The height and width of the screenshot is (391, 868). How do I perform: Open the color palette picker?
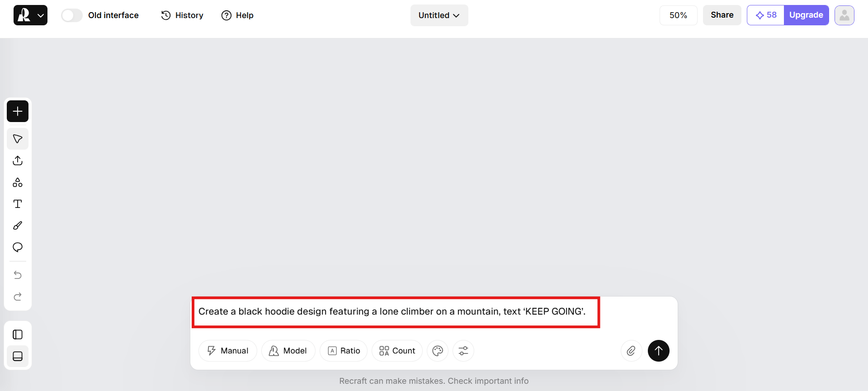click(x=438, y=351)
